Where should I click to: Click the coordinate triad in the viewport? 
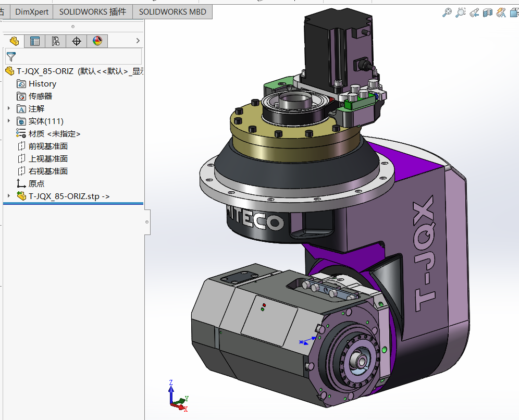click(x=178, y=396)
